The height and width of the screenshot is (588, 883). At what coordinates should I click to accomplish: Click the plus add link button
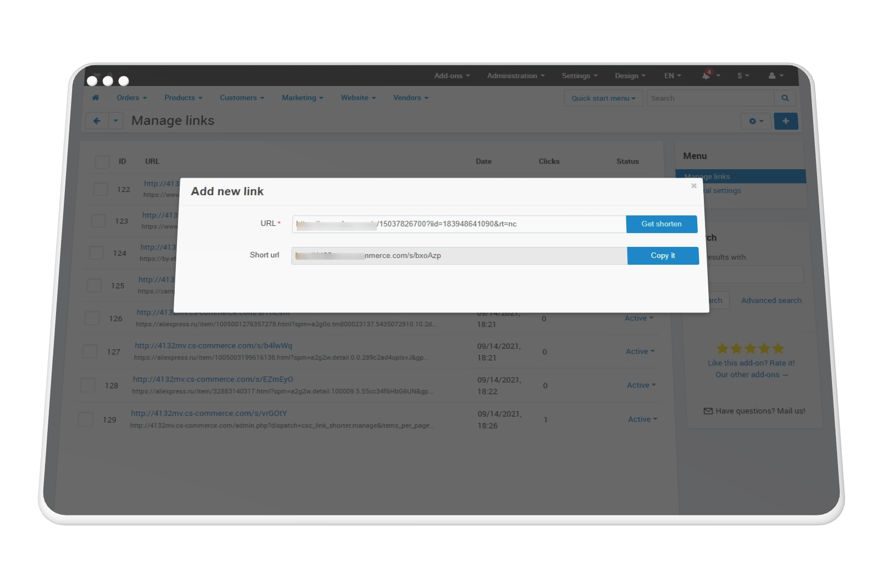coord(786,121)
